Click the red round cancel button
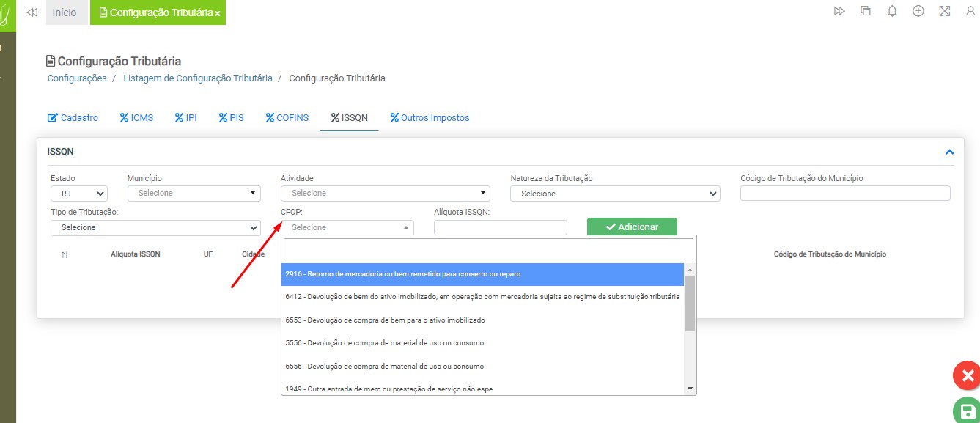 [967, 376]
